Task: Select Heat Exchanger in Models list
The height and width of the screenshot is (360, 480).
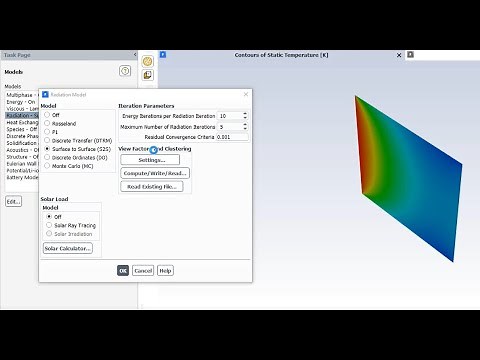Action: pyautogui.click(x=22, y=122)
